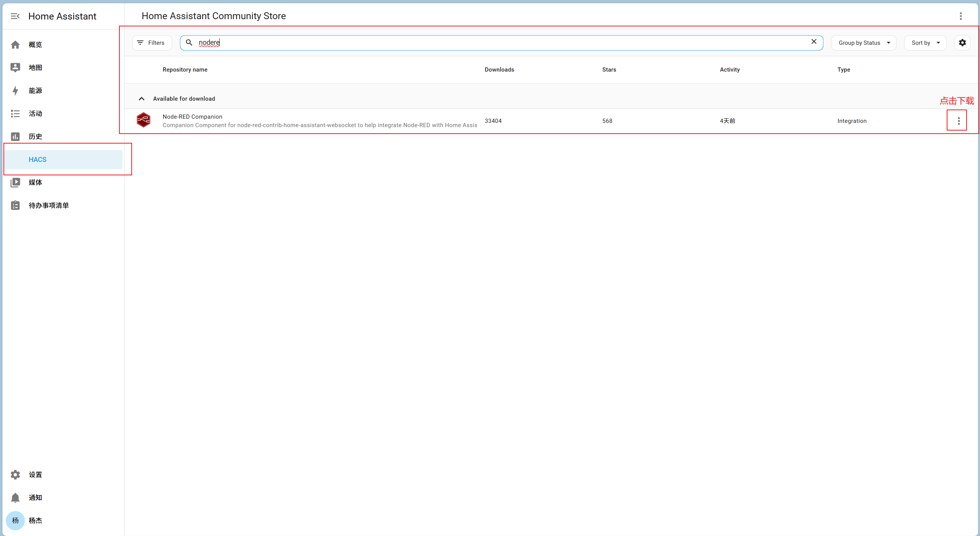Open the Group by Status dropdown
The height and width of the screenshot is (536, 980).
pos(864,43)
